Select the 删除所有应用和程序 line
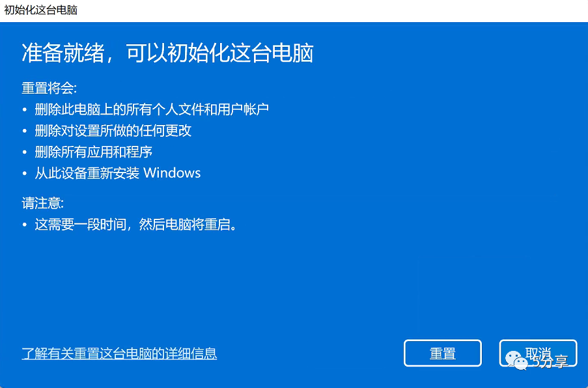The width and height of the screenshot is (588, 388). point(93,152)
